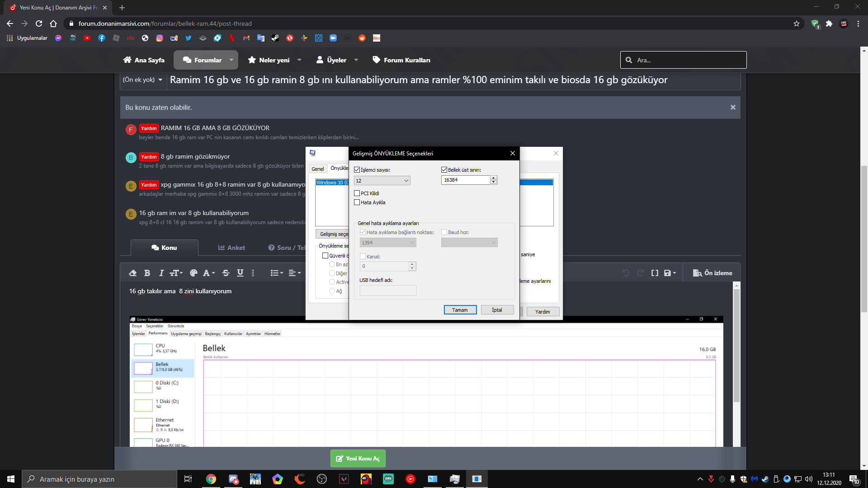Click the İptal button in boot options
The image size is (868, 488).
tap(497, 310)
